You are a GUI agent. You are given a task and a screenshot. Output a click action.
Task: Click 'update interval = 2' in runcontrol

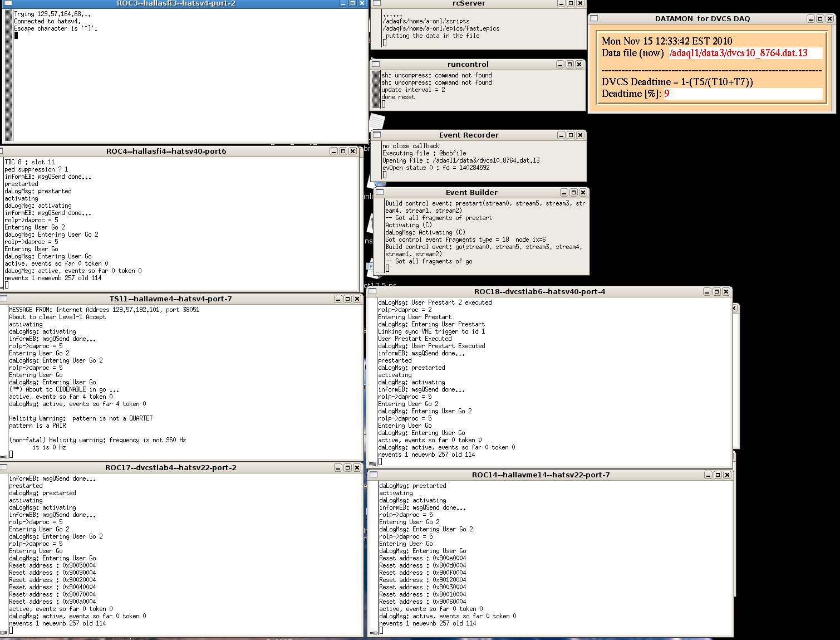click(x=413, y=90)
